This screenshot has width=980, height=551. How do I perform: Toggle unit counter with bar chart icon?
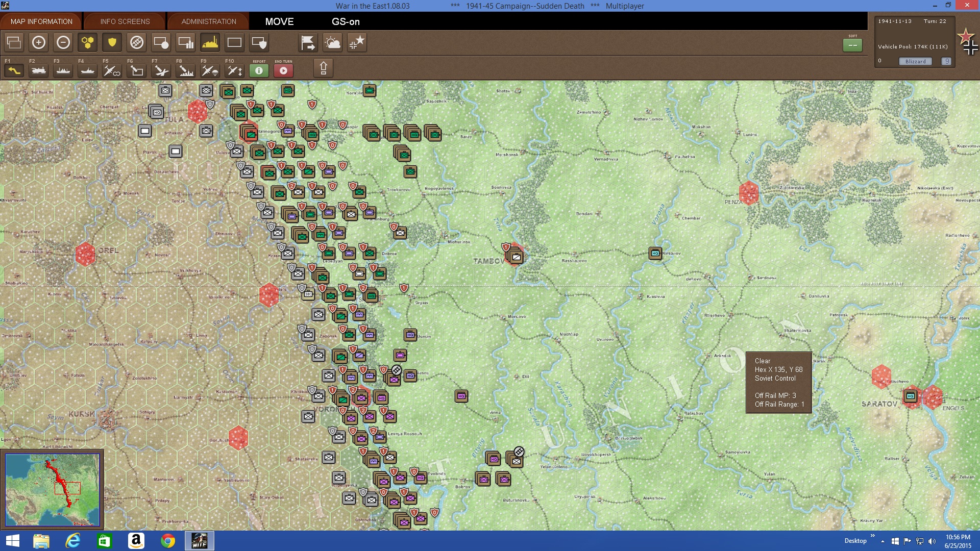185,42
